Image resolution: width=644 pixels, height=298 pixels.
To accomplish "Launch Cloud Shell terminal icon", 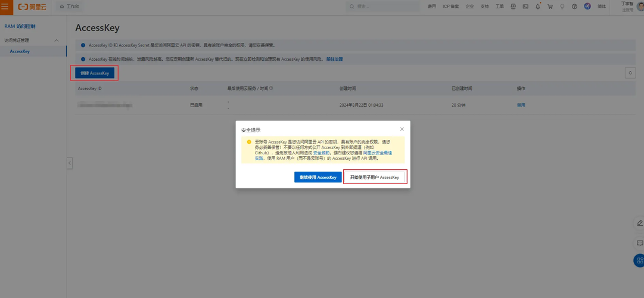I will pyautogui.click(x=525, y=7).
